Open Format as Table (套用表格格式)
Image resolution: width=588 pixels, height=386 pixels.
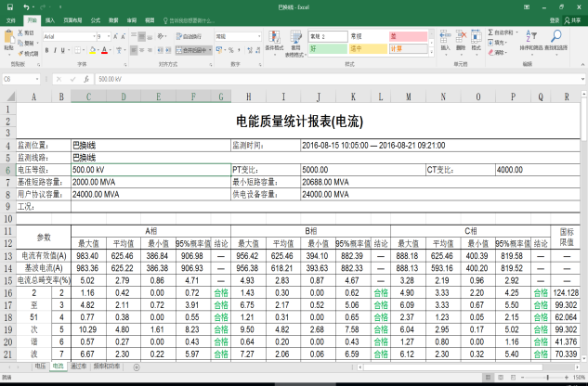point(296,44)
